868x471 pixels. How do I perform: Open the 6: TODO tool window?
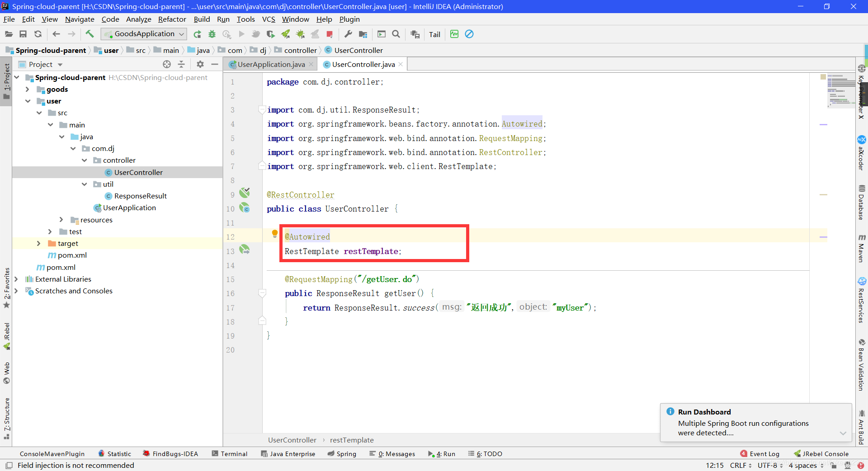point(485,454)
